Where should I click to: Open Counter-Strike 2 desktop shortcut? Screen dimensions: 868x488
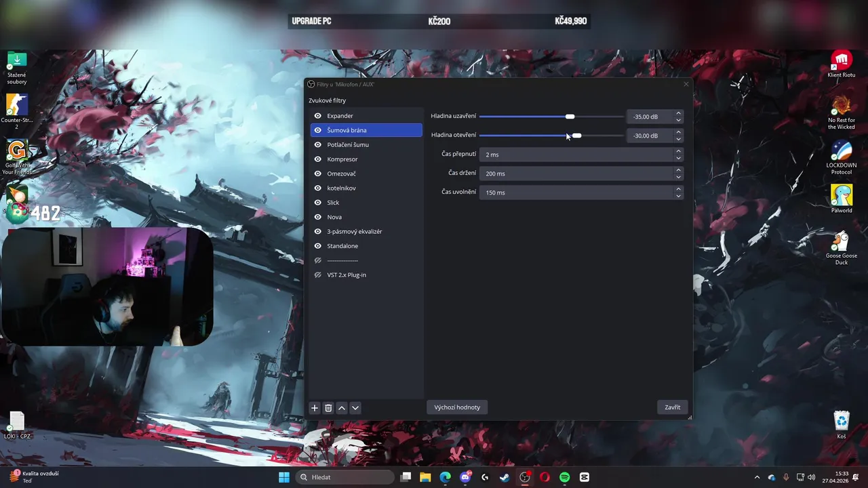point(17,112)
